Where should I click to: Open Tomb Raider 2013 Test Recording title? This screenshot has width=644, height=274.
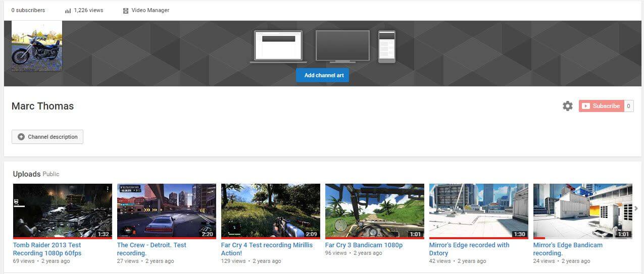coord(47,249)
